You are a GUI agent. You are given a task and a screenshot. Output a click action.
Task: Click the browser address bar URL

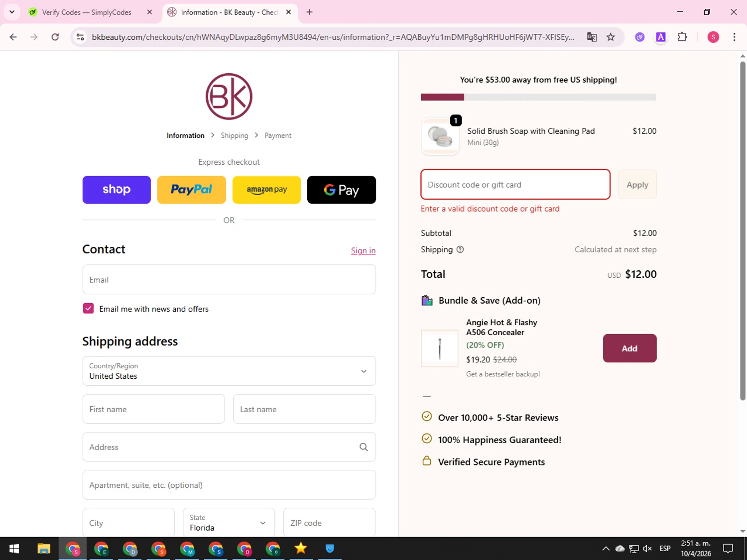[x=333, y=37]
